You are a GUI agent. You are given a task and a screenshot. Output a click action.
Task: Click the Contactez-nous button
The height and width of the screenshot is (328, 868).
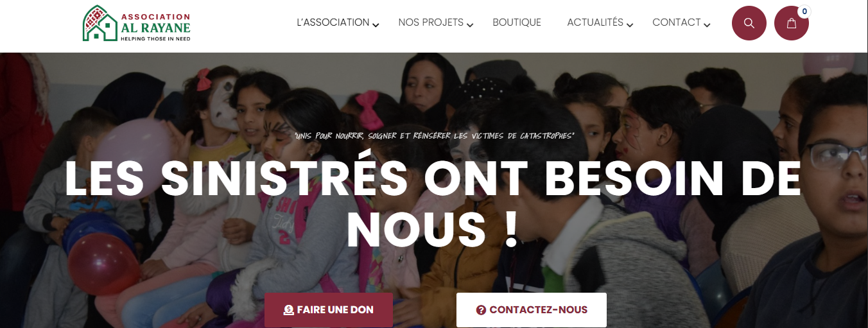pyautogui.click(x=532, y=310)
